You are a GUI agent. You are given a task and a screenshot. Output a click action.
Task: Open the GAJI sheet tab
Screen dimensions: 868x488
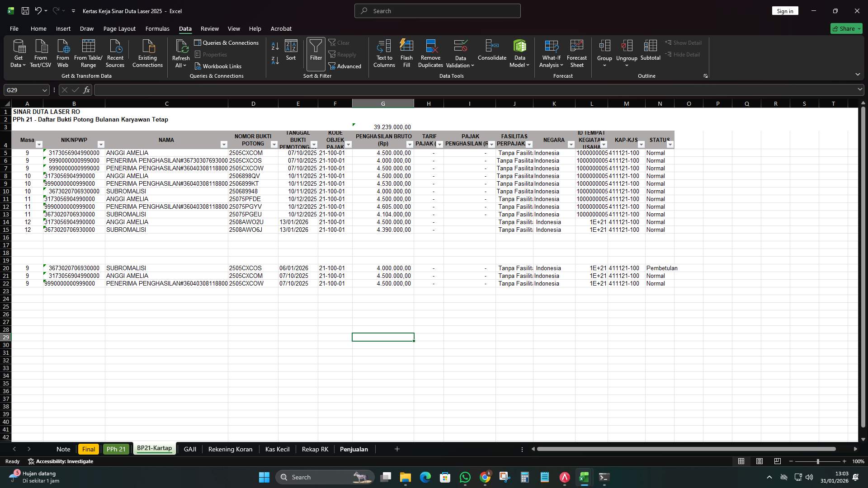click(x=190, y=449)
